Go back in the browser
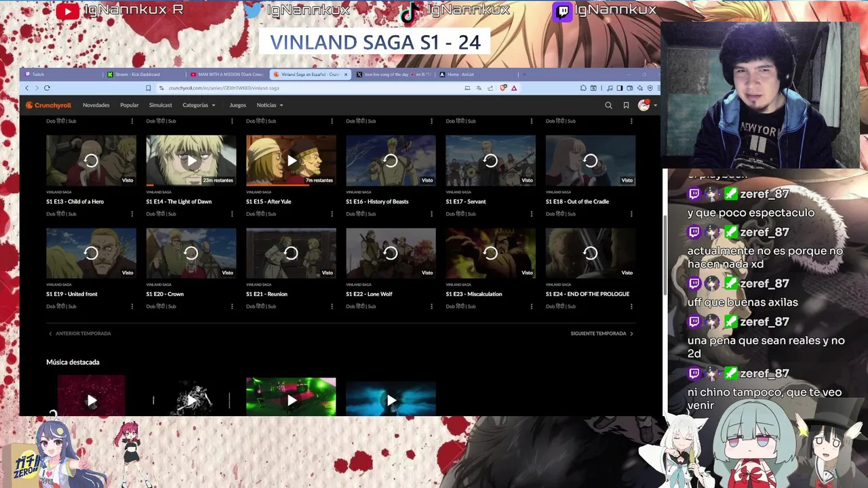The height and width of the screenshot is (488, 868). click(x=27, y=88)
